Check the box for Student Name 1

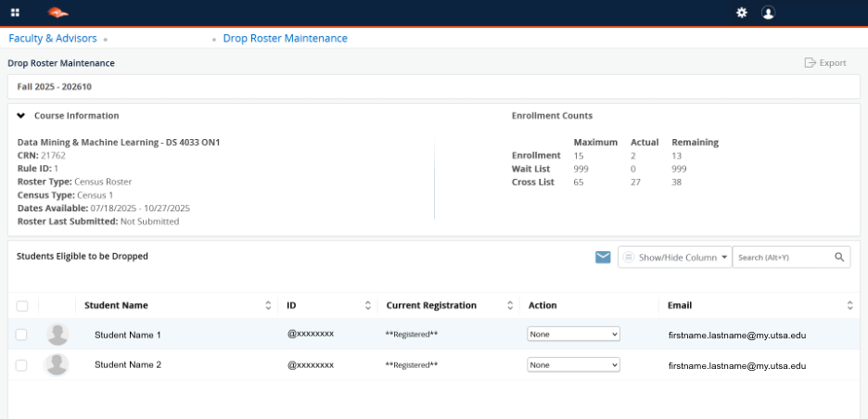(x=22, y=335)
